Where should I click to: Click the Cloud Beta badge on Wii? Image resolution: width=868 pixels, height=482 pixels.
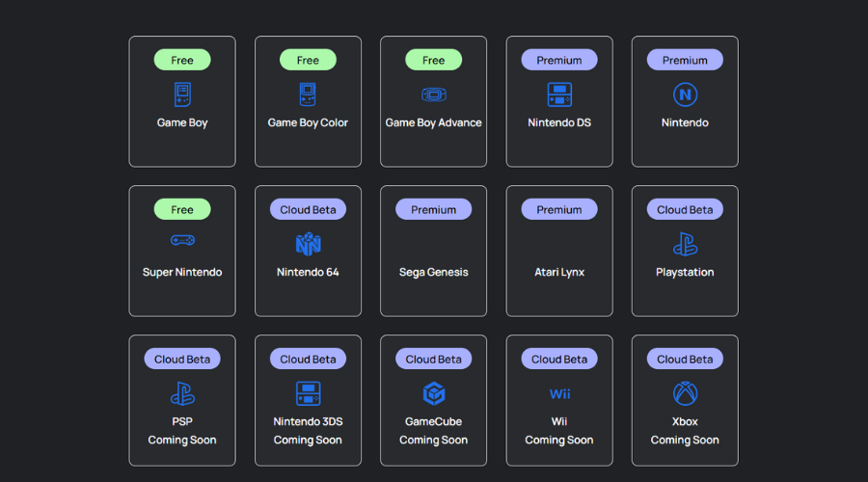click(x=559, y=359)
